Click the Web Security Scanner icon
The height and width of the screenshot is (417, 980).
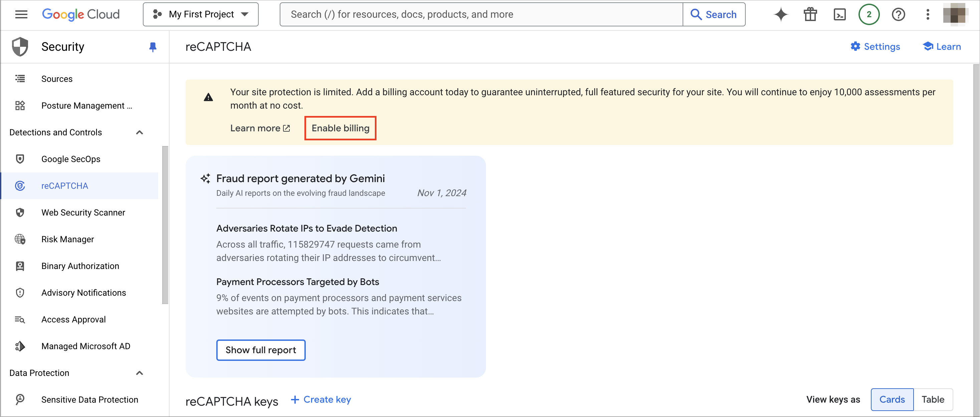pos(20,212)
